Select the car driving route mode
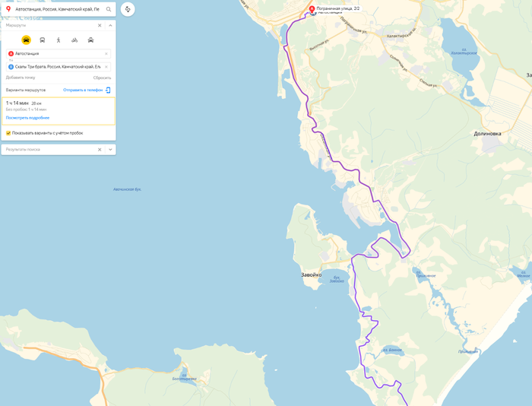The height and width of the screenshot is (406, 532). coord(26,40)
